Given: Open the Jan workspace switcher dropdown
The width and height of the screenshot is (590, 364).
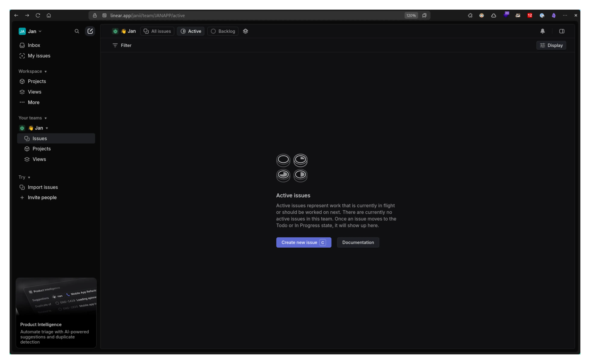Looking at the screenshot, I should pyautogui.click(x=30, y=31).
